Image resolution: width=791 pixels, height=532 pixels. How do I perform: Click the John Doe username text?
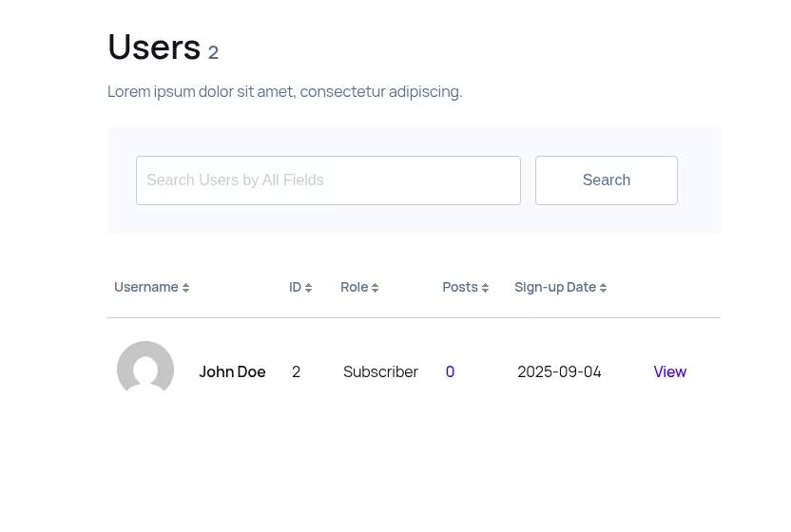pyautogui.click(x=232, y=371)
